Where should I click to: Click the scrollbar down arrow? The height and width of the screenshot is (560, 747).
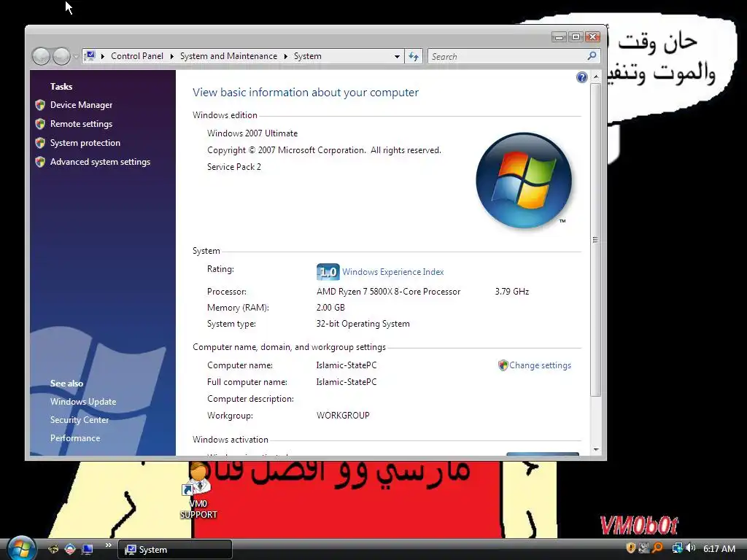pyautogui.click(x=595, y=449)
